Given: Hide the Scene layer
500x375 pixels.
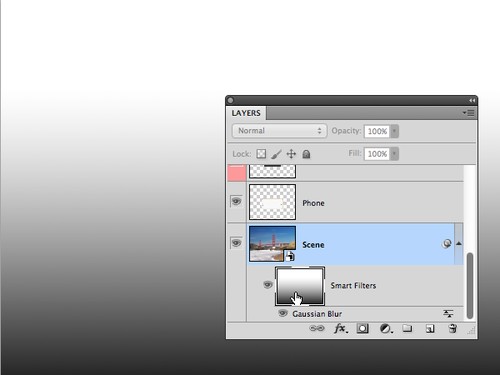Looking at the screenshot, I should (236, 243).
